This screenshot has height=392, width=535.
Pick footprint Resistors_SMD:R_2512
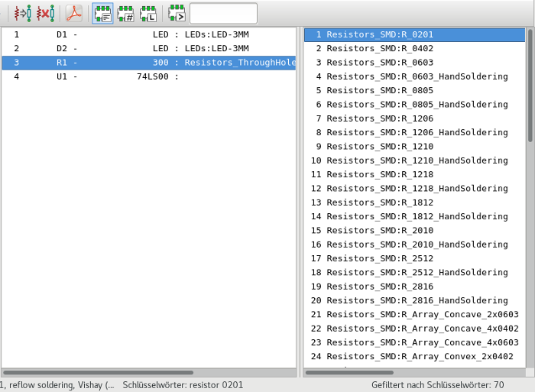pos(380,258)
